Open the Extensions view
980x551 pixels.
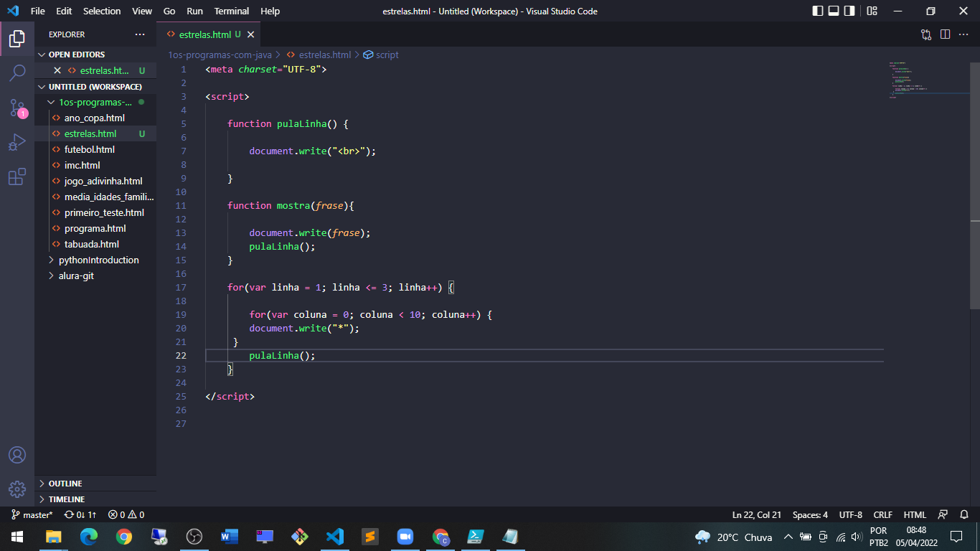click(17, 176)
